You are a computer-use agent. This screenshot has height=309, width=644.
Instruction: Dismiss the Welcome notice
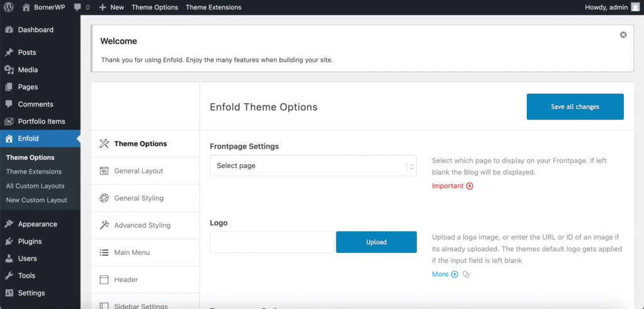coord(623,35)
